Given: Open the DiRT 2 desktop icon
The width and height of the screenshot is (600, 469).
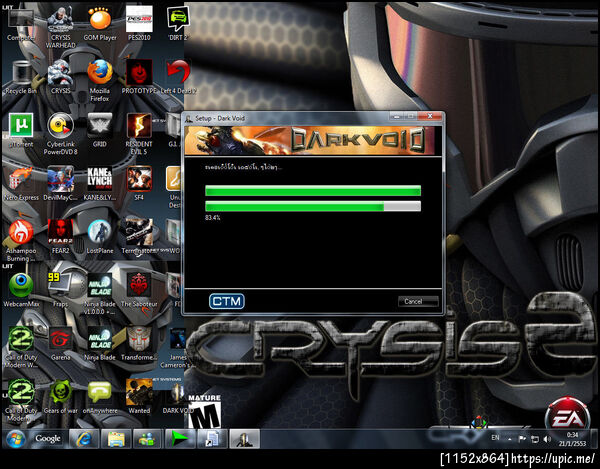Looking at the screenshot, I should [x=178, y=23].
